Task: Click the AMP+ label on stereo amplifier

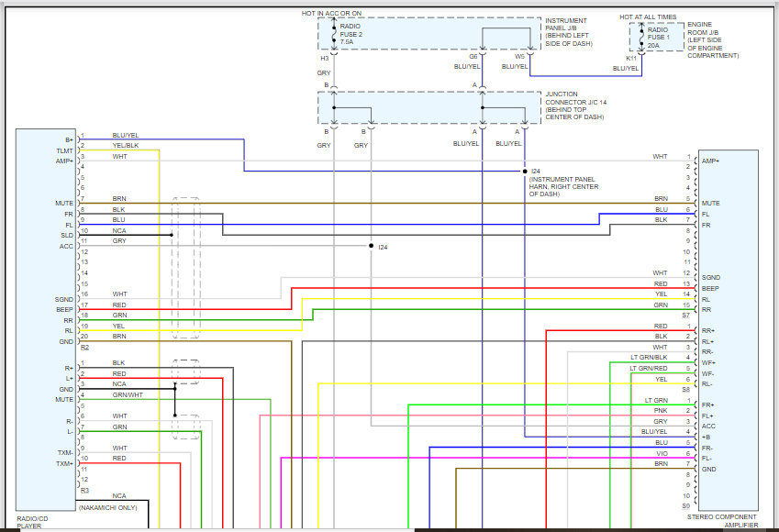Action: click(x=710, y=161)
